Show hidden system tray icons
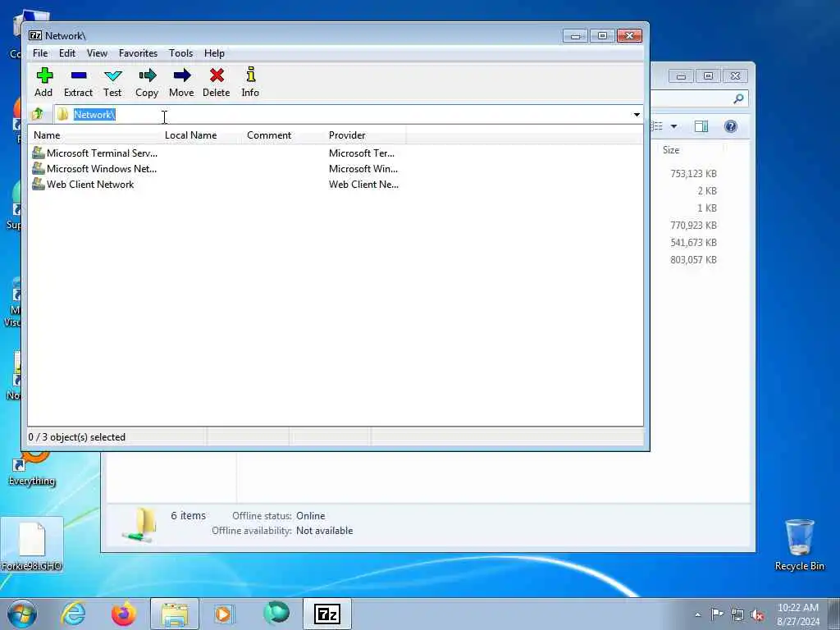This screenshot has width=840, height=630. (697, 614)
